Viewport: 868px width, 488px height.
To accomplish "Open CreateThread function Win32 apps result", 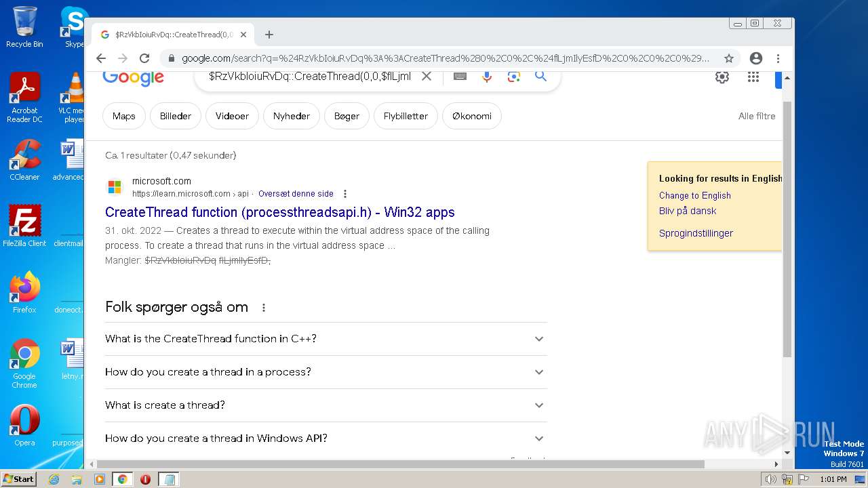I will [x=279, y=212].
